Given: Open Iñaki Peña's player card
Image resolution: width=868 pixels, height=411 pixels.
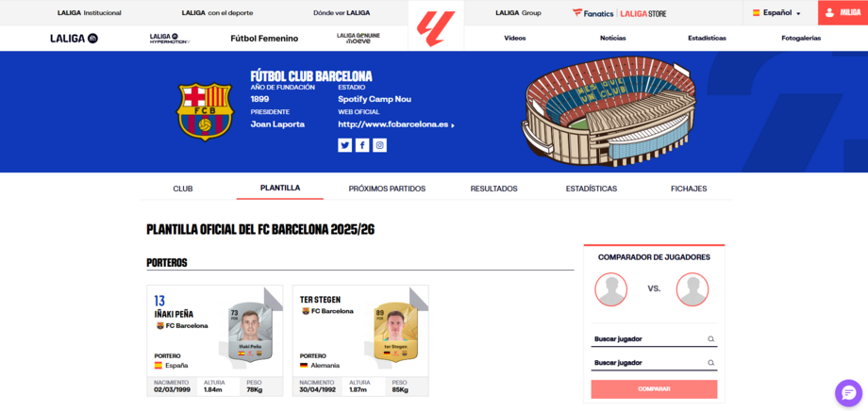Looking at the screenshot, I should (214, 340).
